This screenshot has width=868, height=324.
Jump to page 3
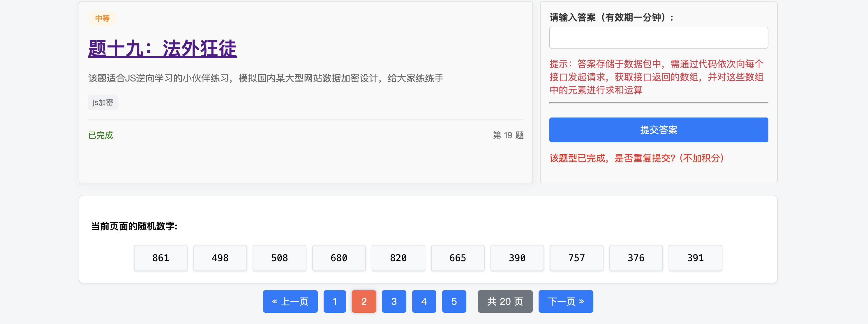394,301
